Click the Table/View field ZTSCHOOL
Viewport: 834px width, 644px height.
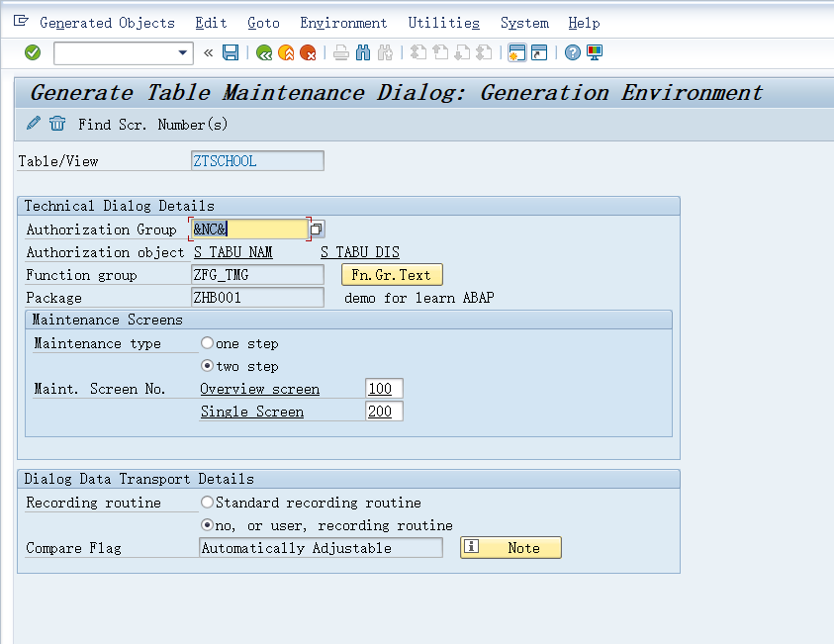[257, 160]
